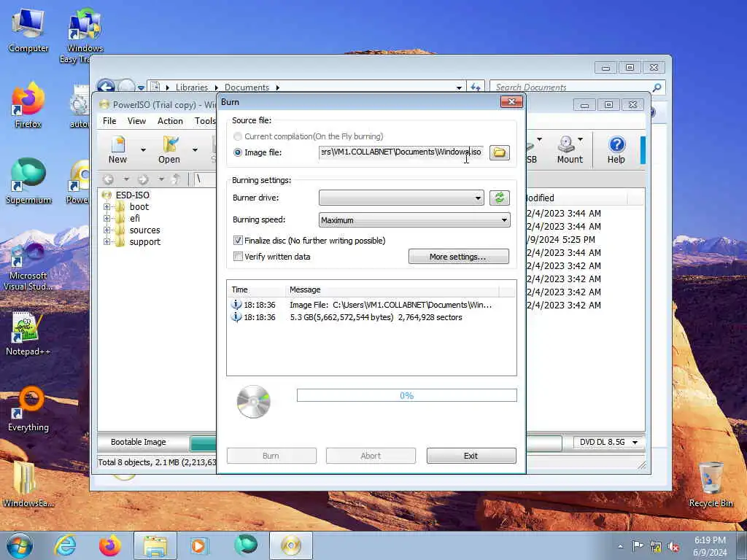Expand the sources folder in tree

click(107, 230)
